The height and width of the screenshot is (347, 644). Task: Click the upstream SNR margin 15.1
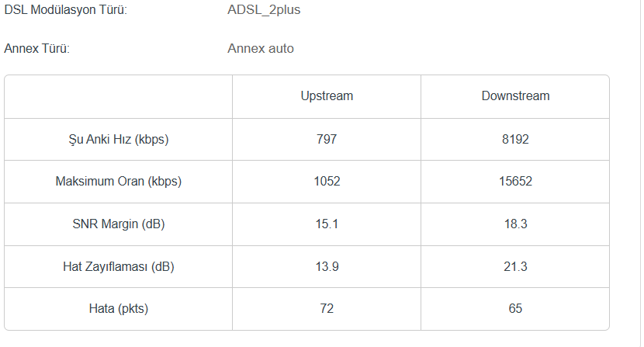(x=327, y=224)
